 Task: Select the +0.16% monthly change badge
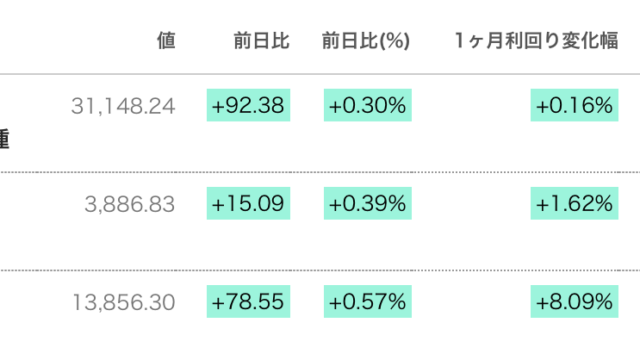pyautogui.click(x=574, y=105)
